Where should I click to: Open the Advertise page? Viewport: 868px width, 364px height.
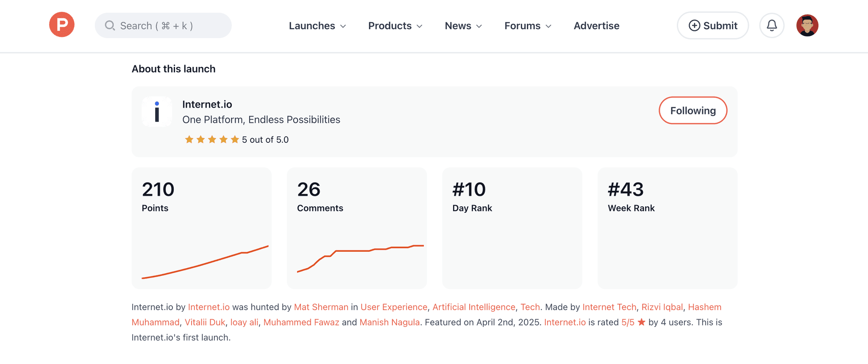596,26
